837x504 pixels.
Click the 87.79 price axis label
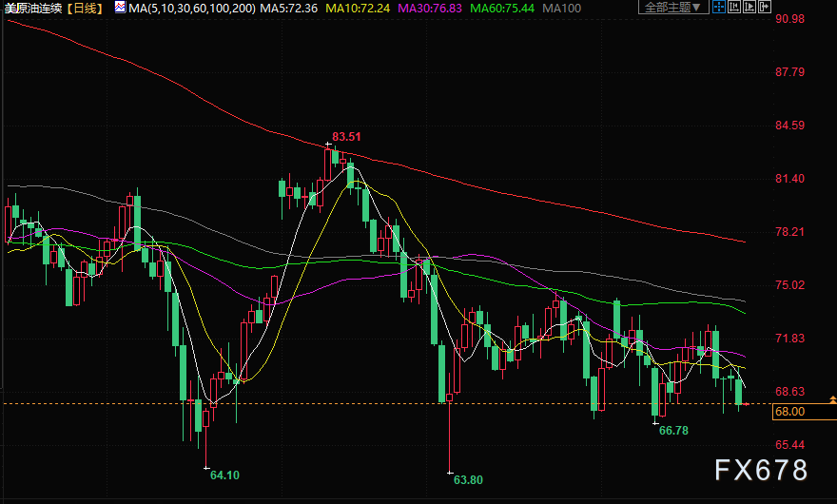790,72
